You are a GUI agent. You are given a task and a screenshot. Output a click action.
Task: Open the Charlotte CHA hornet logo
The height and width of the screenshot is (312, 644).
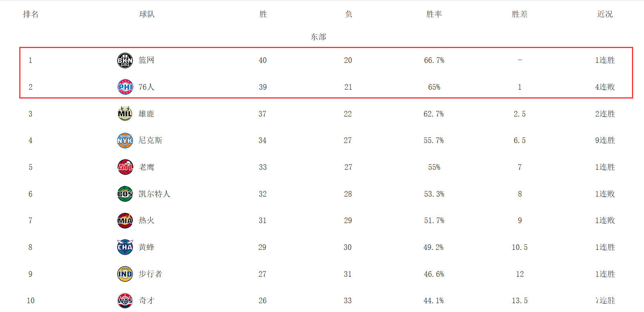pyautogui.click(x=125, y=247)
